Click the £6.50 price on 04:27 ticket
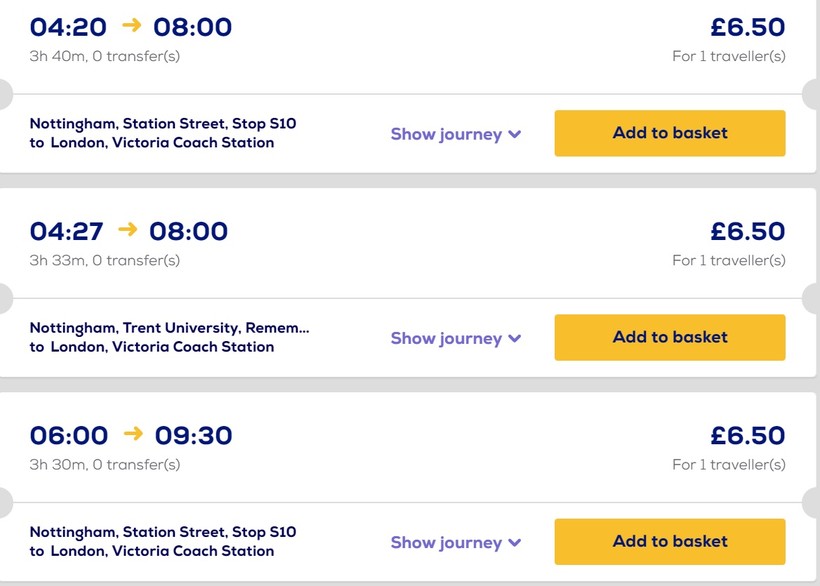 [x=748, y=231]
